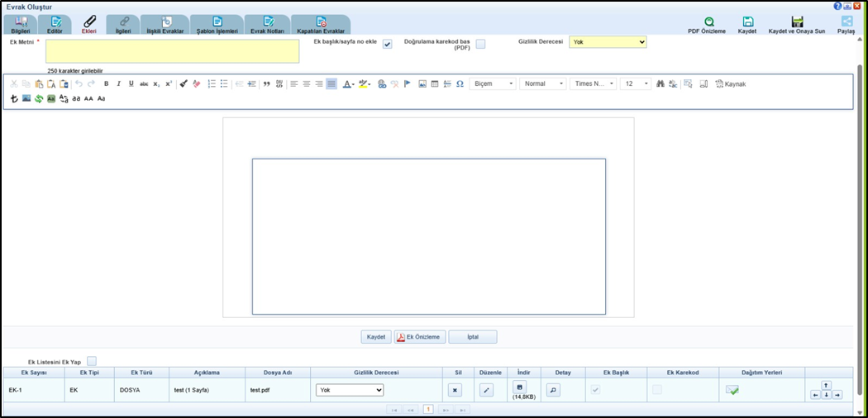Insert an image into the editor
Screen dimensions: 868x418
pos(422,83)
